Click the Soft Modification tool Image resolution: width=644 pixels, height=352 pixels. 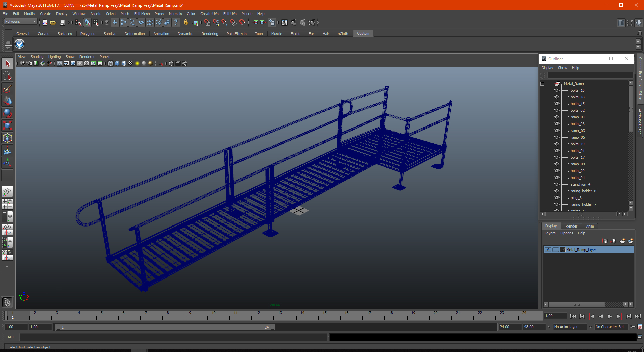7,150
